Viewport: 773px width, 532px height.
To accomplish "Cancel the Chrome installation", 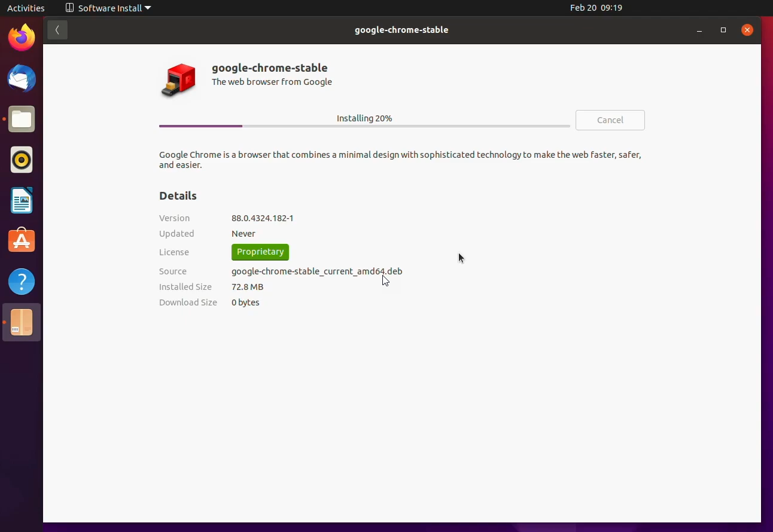I will pos(610,120).
